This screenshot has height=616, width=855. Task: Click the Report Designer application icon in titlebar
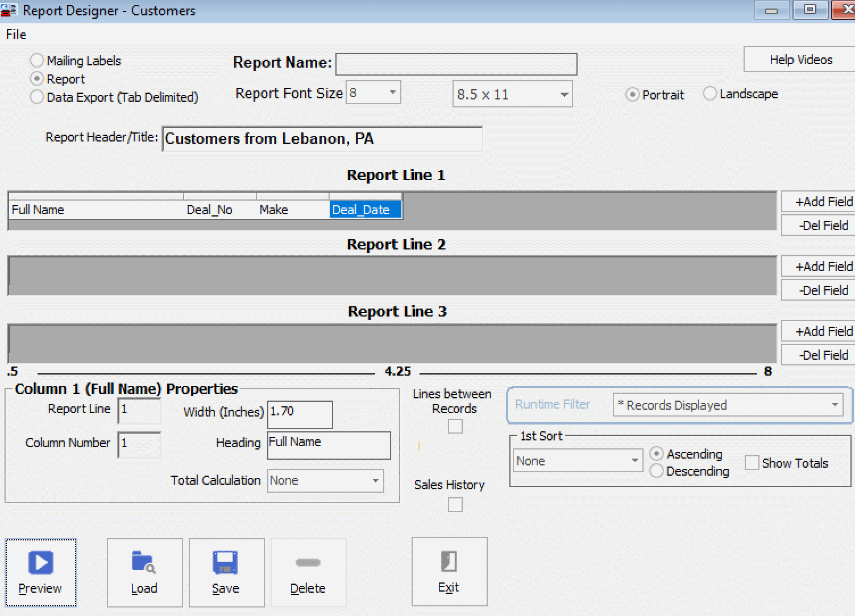click(9, 9)
